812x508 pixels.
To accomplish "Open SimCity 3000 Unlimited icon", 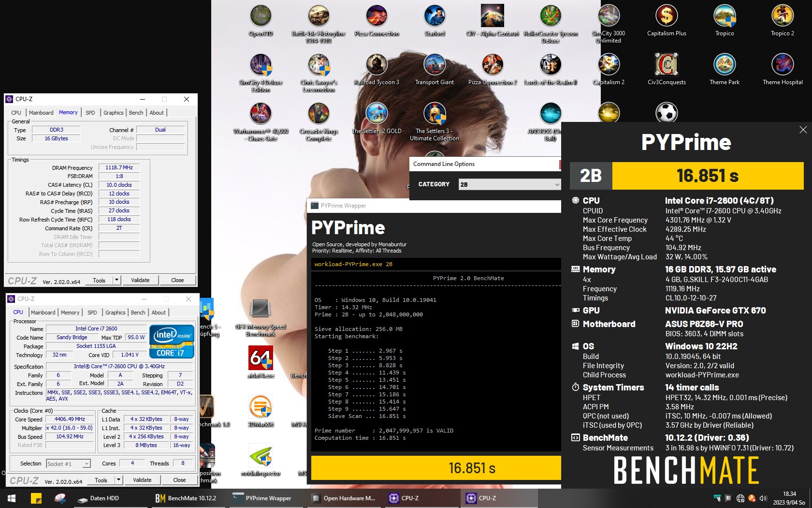I will click(x=609, y=24).
